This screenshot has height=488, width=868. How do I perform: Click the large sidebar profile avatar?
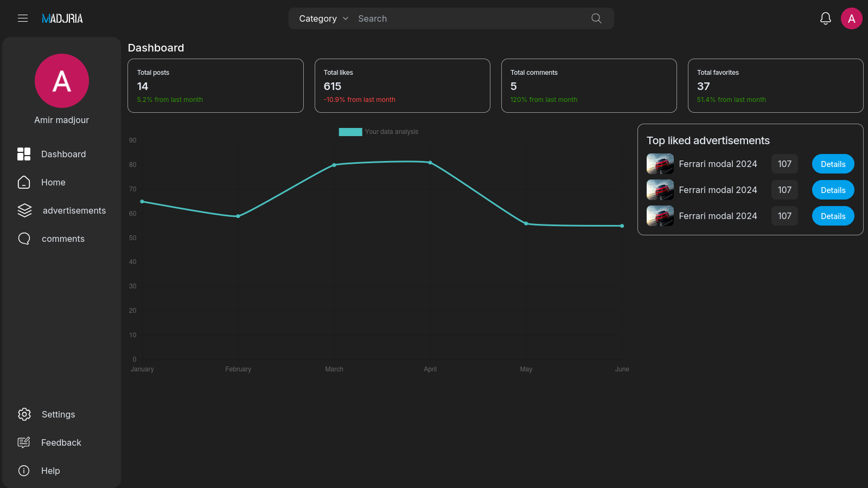(x=62, y=81)
